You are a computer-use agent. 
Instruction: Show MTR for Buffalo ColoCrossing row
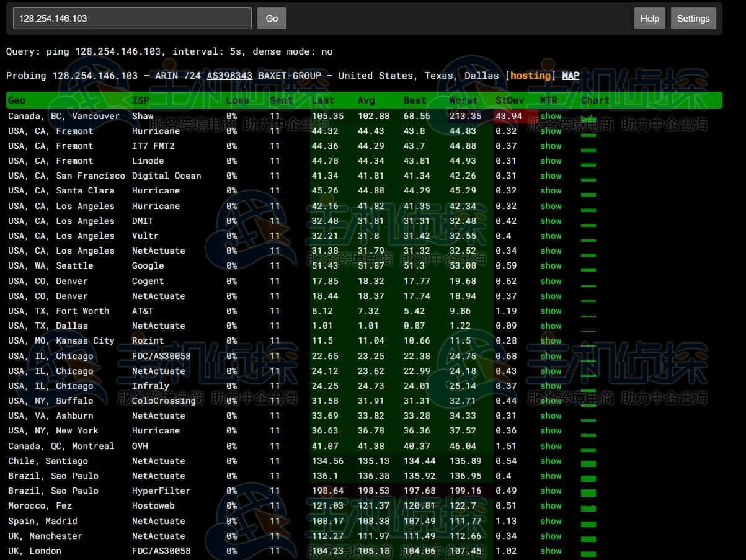(550, 401)
